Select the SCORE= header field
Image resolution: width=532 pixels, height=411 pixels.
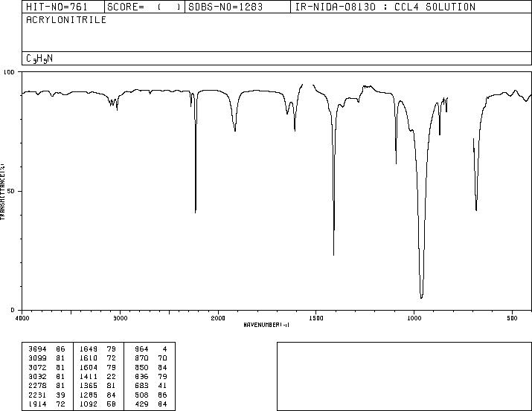pos(144,7)
